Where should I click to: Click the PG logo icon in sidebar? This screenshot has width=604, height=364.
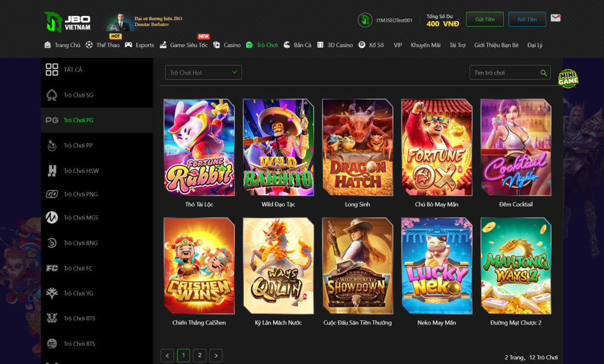[52, 120]
